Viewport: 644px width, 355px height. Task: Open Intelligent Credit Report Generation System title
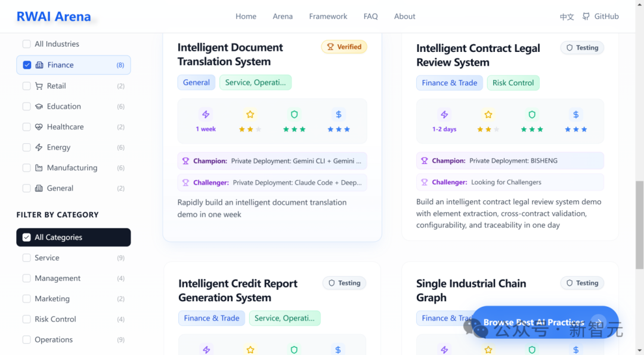238,291
